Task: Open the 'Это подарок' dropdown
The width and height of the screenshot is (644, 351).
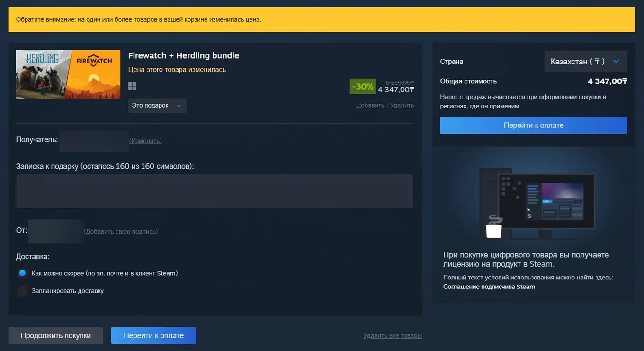Action: 157,105
